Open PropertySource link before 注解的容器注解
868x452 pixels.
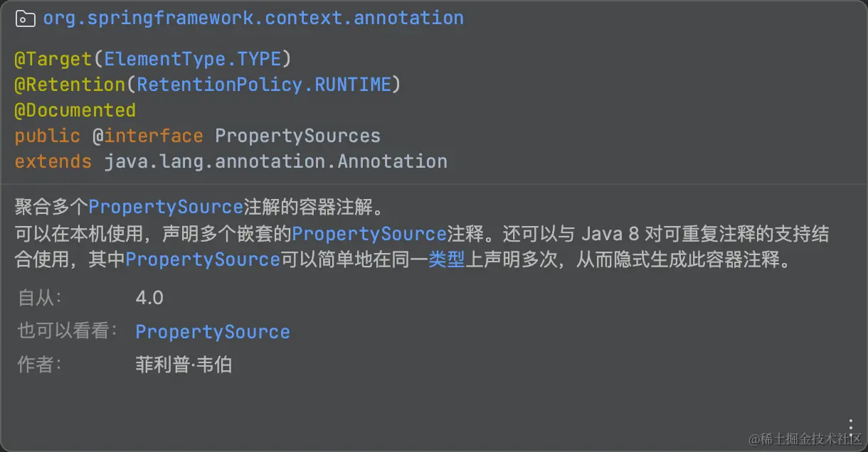166,208
